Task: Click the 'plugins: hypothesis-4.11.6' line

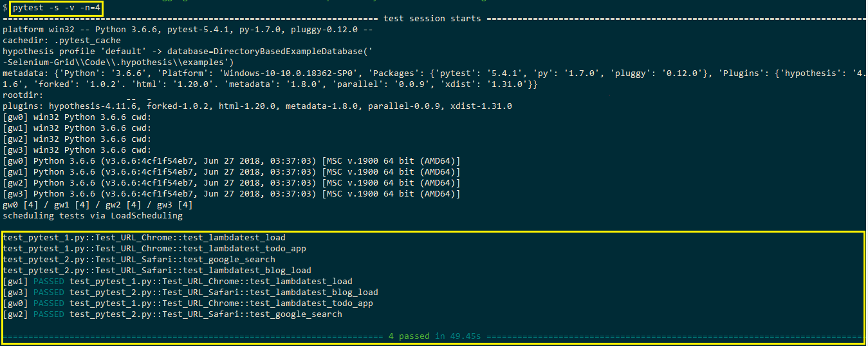Action: (257, 106)
